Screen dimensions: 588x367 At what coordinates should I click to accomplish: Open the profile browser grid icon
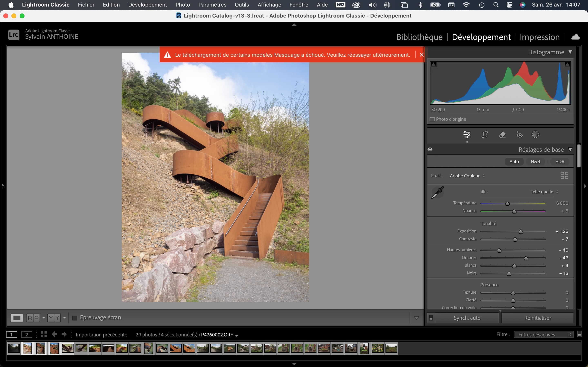564,175
